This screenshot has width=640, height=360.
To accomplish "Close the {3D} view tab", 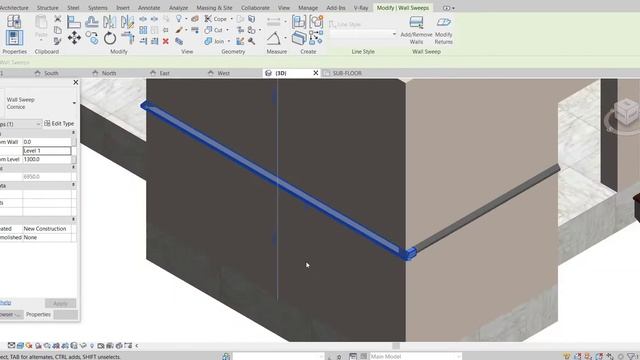I will click(x=316, y=73).
